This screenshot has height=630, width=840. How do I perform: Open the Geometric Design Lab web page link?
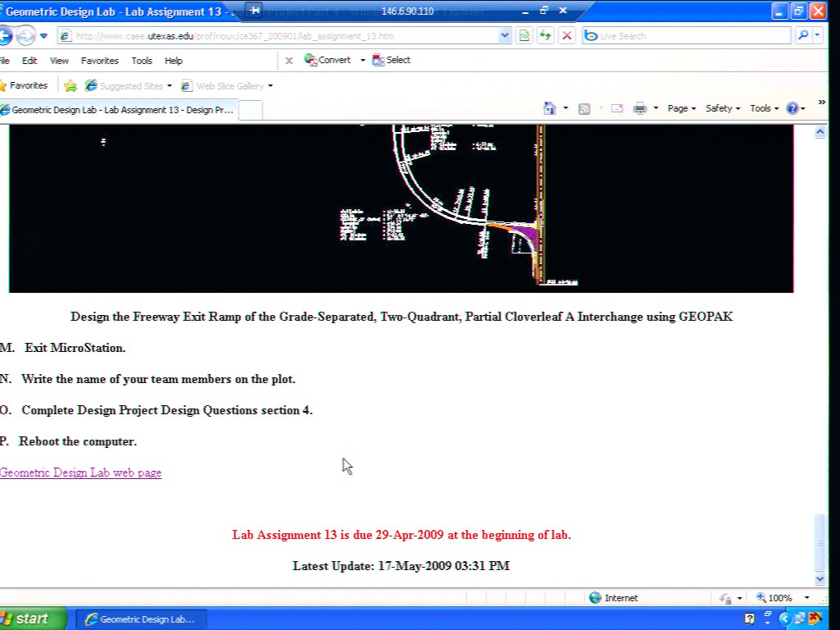tap(80, 472)
